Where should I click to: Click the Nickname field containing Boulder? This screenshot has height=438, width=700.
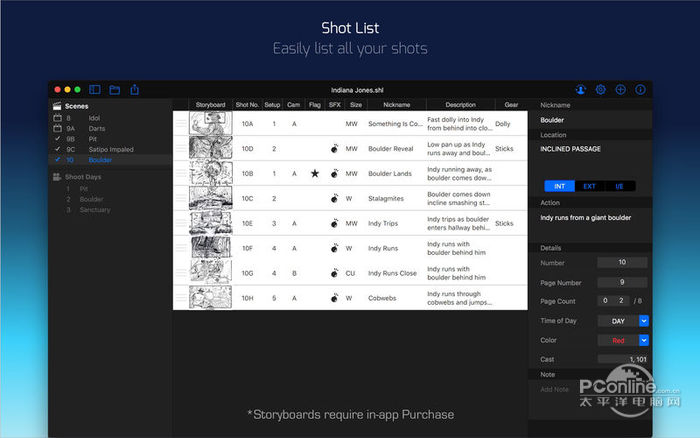(590, 120)
